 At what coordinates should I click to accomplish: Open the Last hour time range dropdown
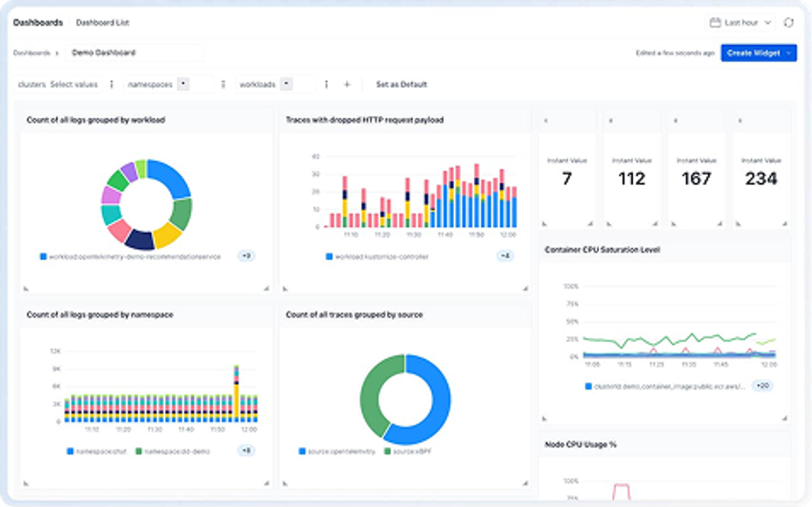coord(741,23)
